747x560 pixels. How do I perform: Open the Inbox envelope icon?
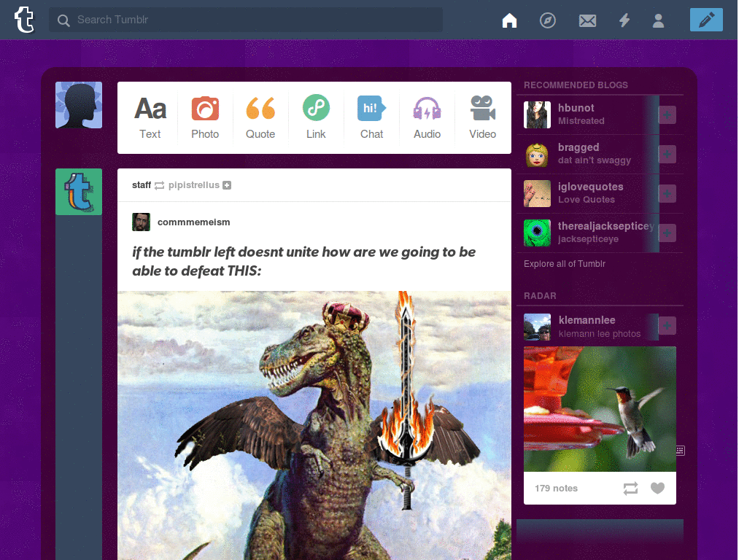587,20
